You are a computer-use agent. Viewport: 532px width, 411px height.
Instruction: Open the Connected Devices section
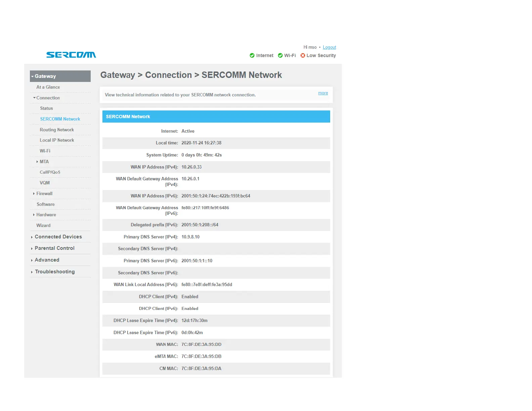tap(58, 237)
